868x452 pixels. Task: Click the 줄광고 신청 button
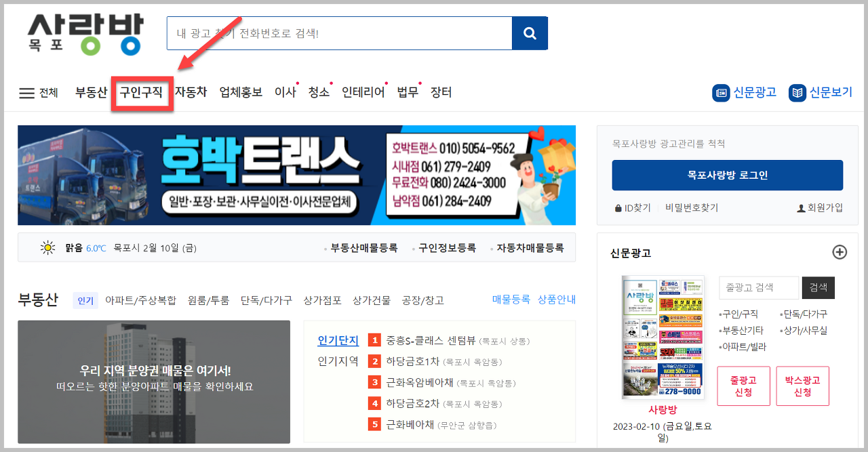[743, 386]
